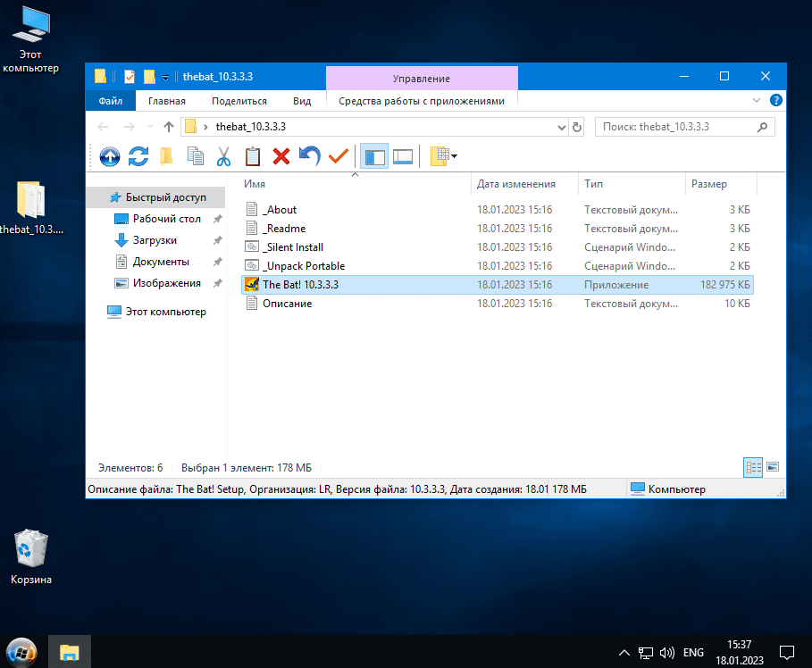Switch to large thumbnails view in status bar

[x=773, y=468]
